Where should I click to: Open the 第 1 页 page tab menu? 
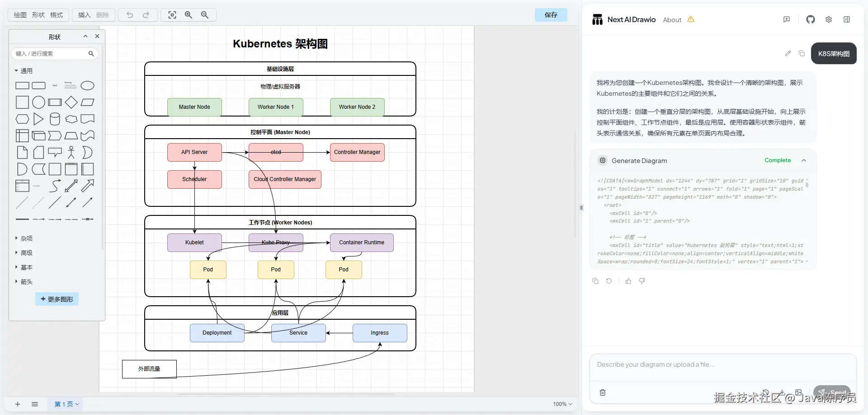pyautogui.click(x=67, y=404)
